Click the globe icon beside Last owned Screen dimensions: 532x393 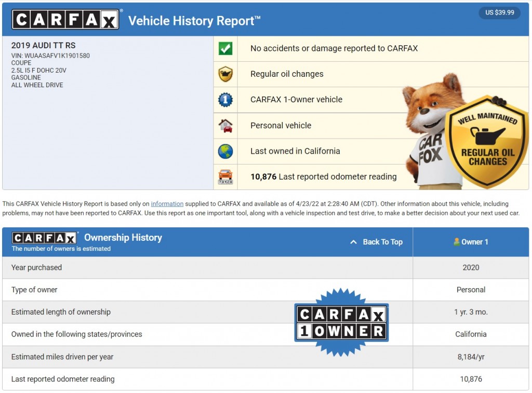225,151
